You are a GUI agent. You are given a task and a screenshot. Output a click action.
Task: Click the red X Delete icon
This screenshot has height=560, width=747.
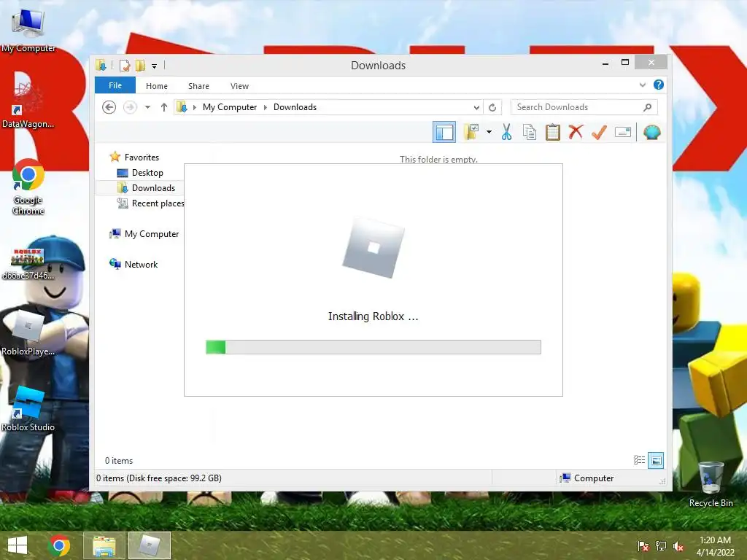click(576, 132)
